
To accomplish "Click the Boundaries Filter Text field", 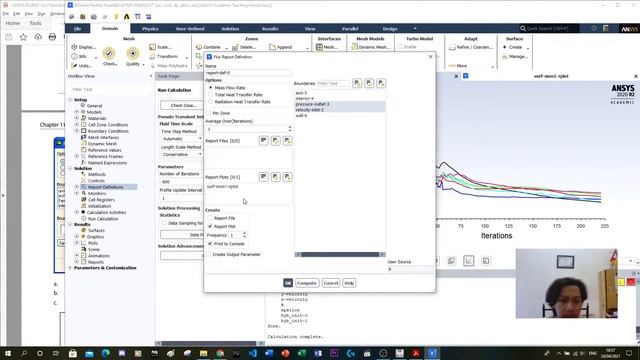I will click(x=333, y=83).
